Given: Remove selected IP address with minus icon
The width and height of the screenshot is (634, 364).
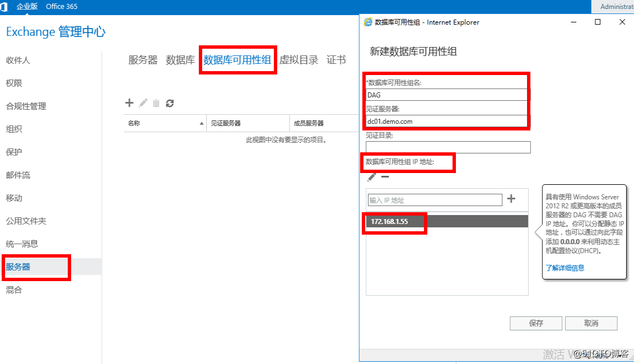Looking at the screenshot, I should click(385, 177).
